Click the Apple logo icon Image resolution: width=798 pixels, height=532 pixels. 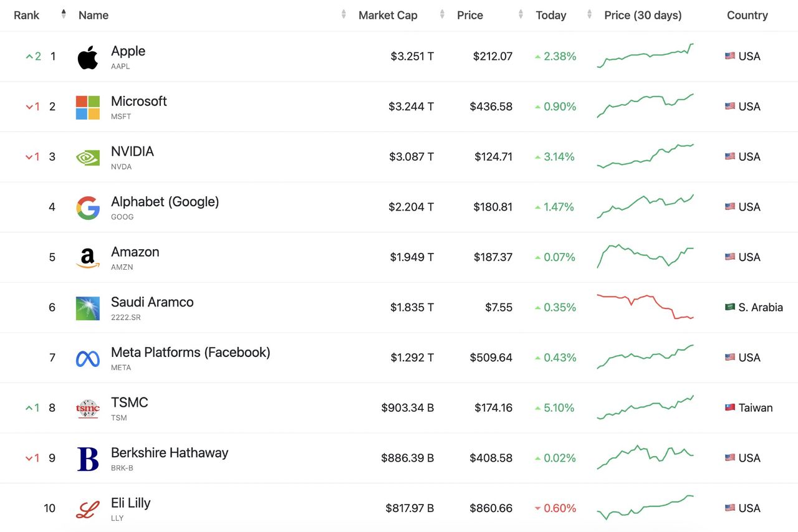(88, 57)
